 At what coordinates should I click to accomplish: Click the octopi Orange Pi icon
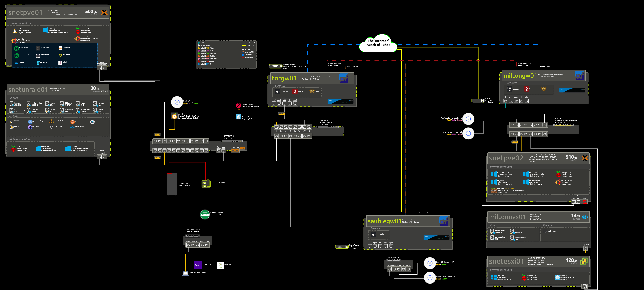pos(174,116)
